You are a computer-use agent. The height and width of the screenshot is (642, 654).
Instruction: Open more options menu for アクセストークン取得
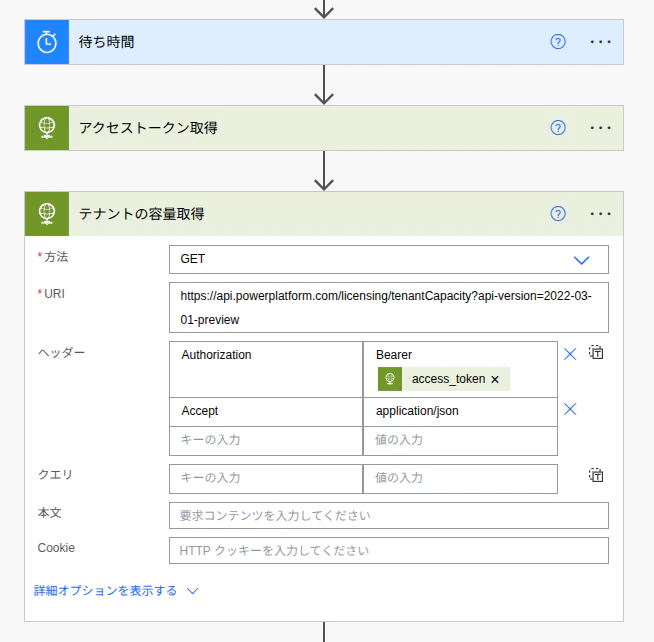coord(600,128)
